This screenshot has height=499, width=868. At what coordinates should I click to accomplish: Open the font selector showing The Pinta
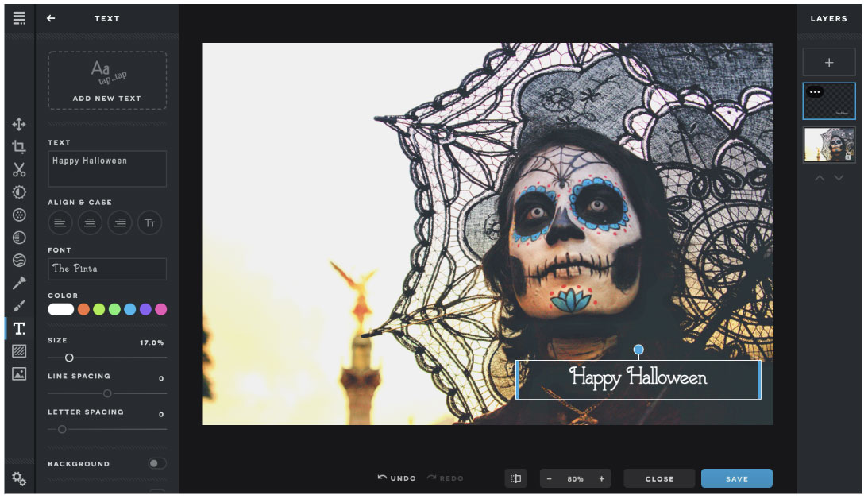(107, 269)
